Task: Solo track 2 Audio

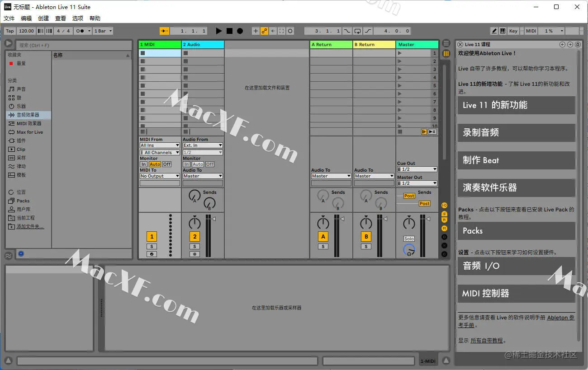Action: point(194,247)
